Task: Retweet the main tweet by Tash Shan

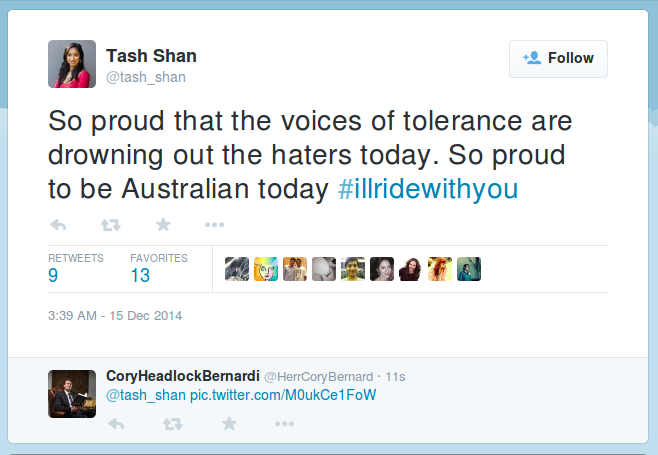Action: pyautogui.click(x=110, y=224)
